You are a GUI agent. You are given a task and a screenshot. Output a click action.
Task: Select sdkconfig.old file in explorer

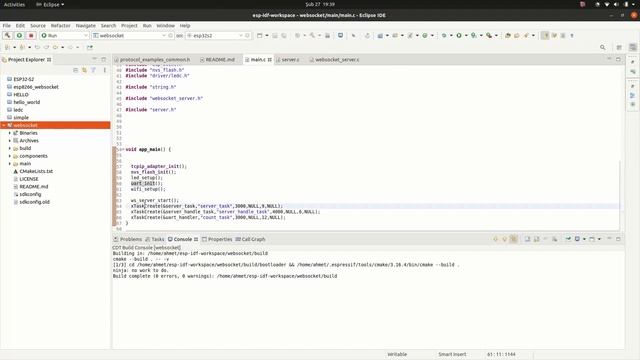click(x=34, y=202)
